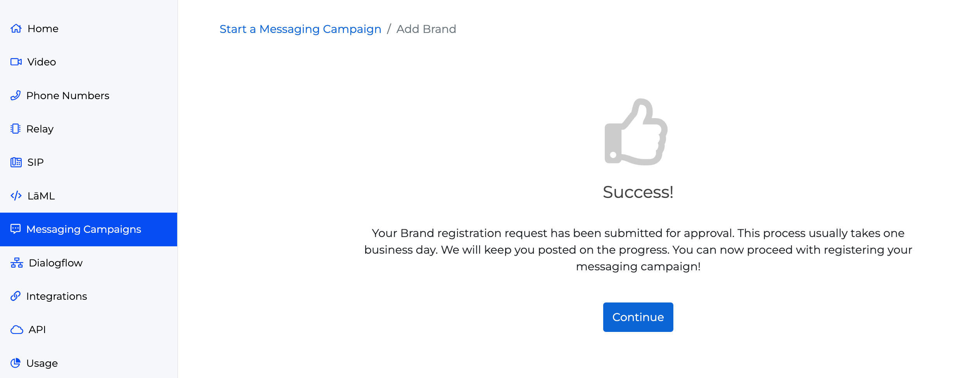Screen dimensions: 980x378
Task: Select the highlighted Messaging Campaigns entry
Action: [x=84, y=229]
